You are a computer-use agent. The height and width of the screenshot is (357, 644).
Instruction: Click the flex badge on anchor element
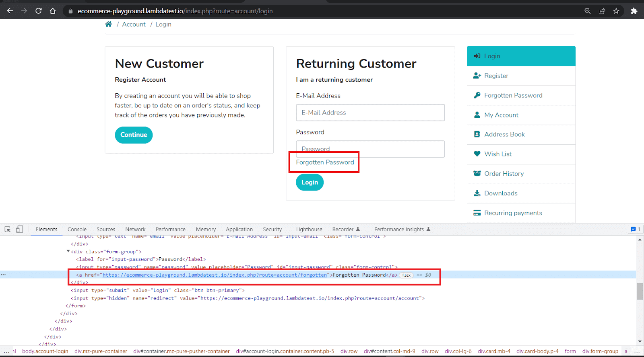tap(407, 275)
